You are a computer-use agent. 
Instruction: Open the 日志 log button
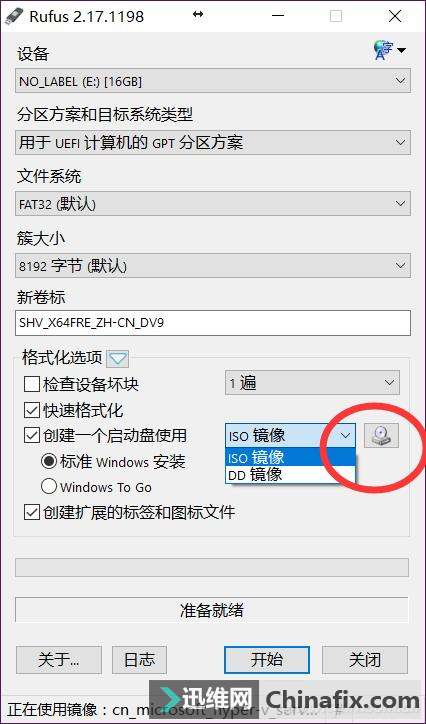click(139, 659)
